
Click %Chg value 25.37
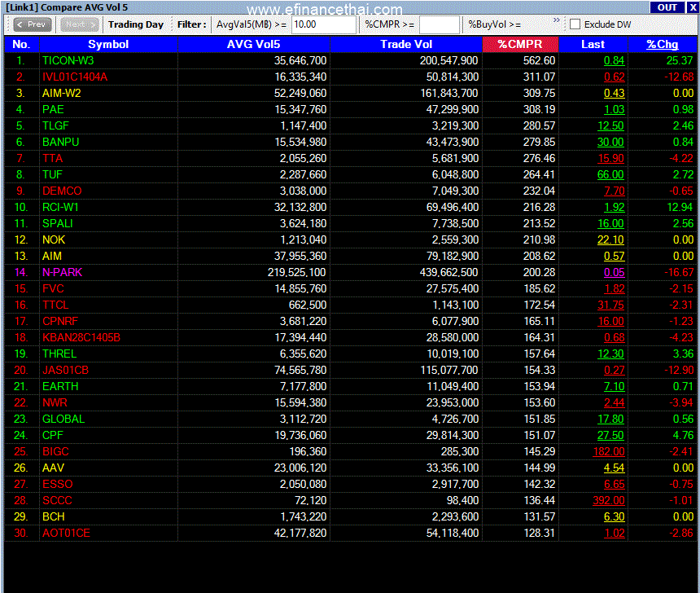pyautogui.click(x=680, y=60)
